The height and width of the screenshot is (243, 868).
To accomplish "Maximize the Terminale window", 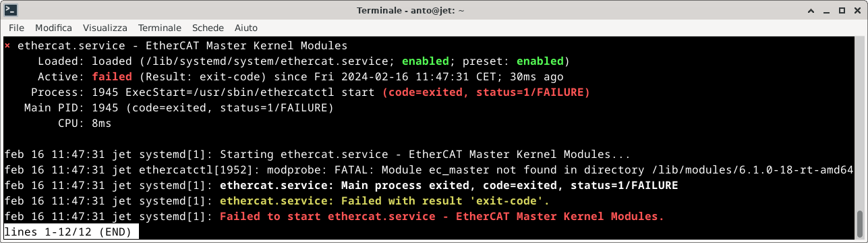I will 840,10.
